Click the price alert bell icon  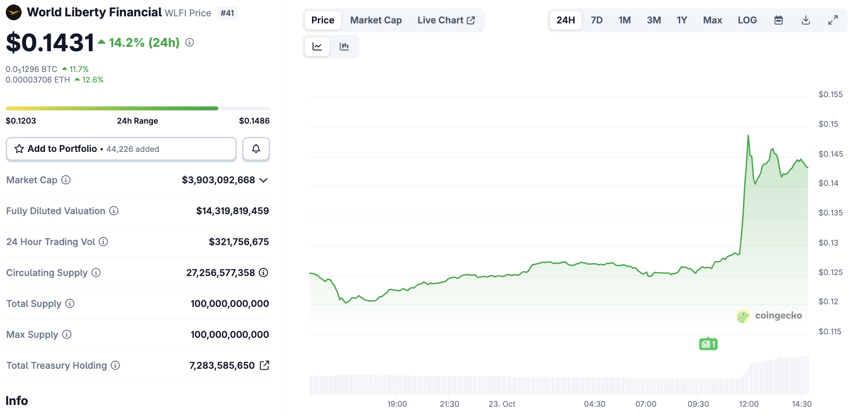click(256, 149)
